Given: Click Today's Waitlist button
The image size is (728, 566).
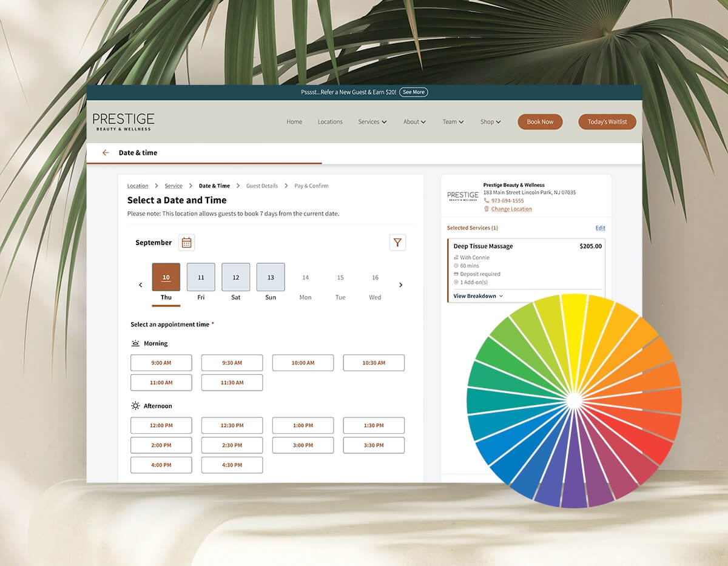Looking at the screenshot, I should (x=607, y=122).
